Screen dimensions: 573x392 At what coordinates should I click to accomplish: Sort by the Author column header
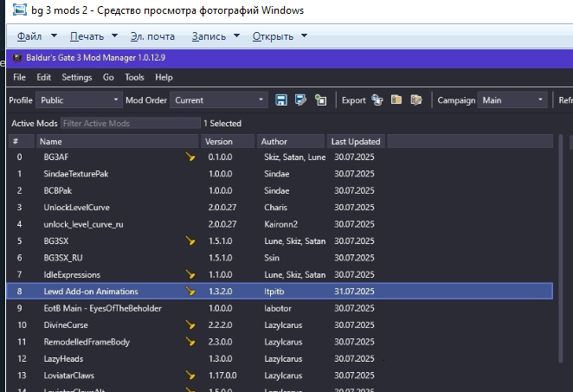[x=291, y=141]
